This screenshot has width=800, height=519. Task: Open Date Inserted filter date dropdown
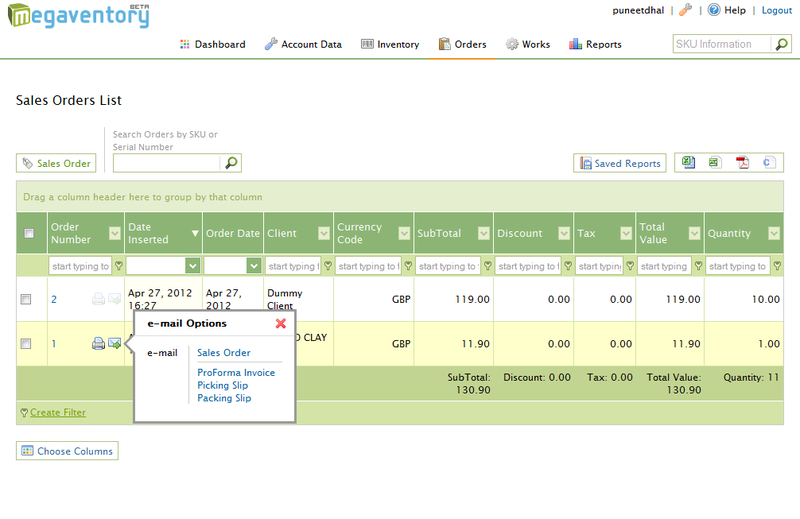(x=192, y=266)
